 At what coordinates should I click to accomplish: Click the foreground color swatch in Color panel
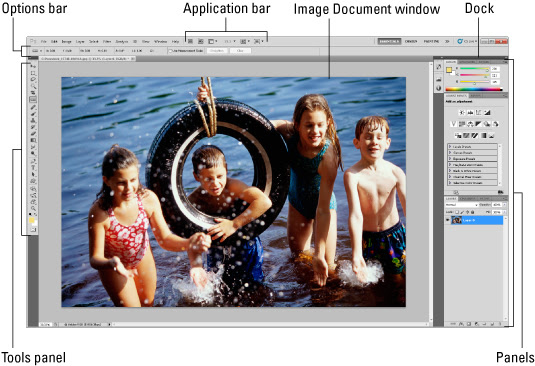[449, 70]
